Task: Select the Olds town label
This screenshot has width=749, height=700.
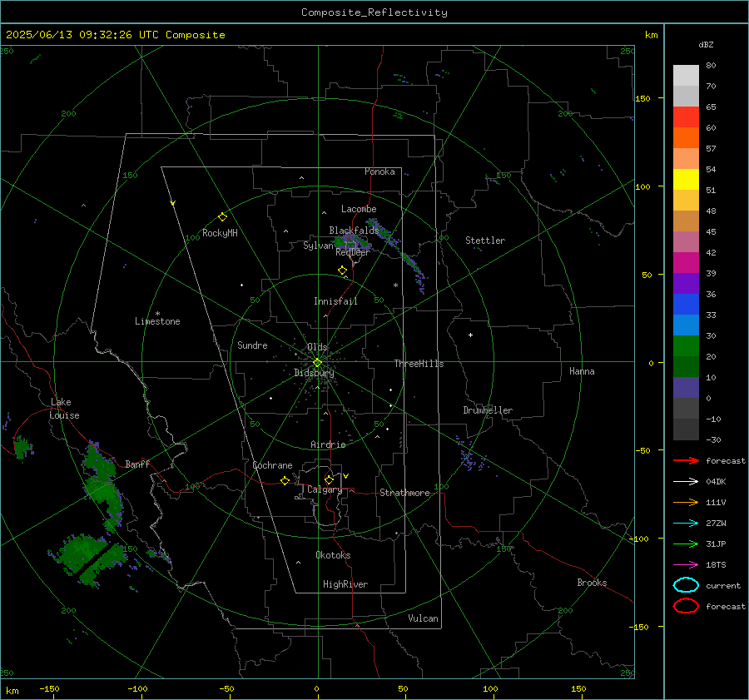Action: [x=317, y=347]
